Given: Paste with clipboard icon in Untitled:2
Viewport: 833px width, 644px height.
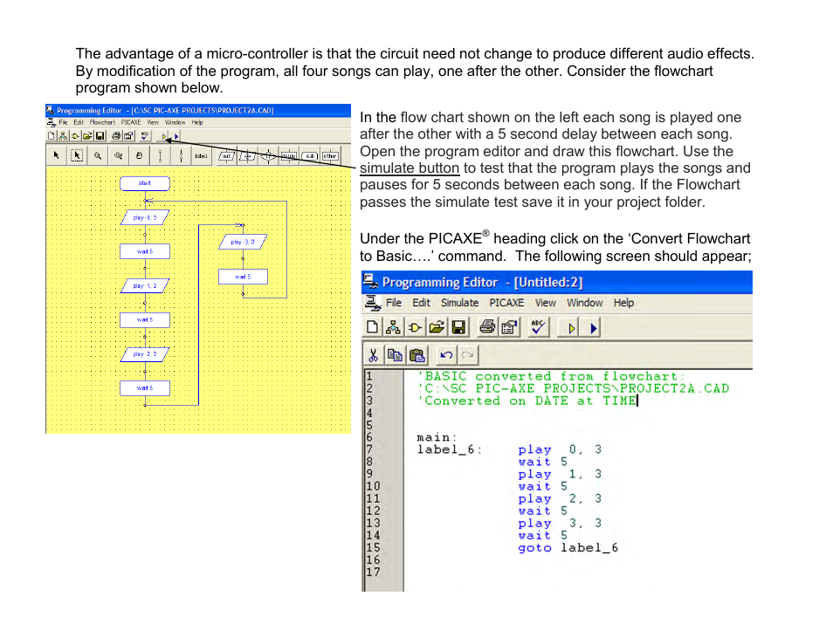Looking at the screenshot, I should point(417,355).
